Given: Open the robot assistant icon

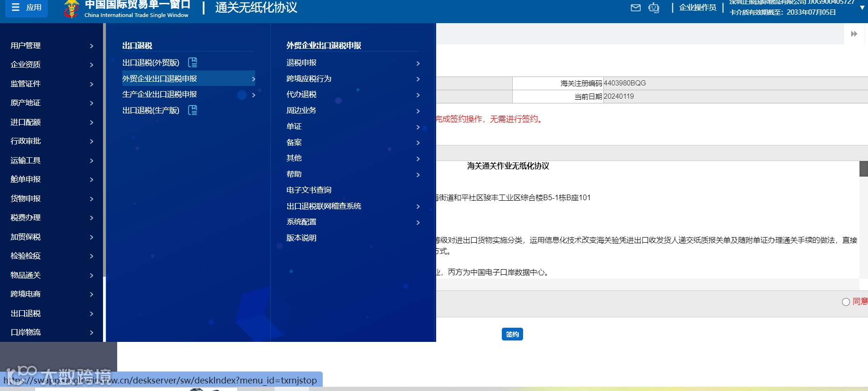Looking at the screenshot, I should 653,8.
